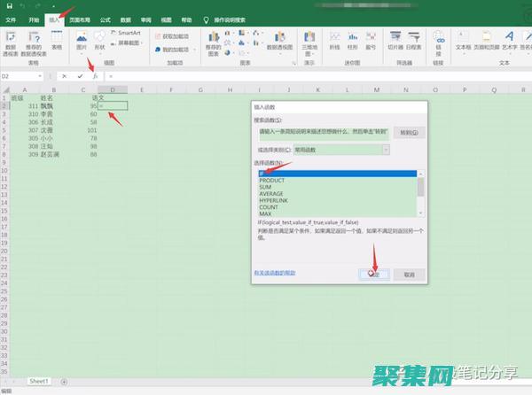The width and height of the screenshot is (532, 395).
Task: Insert a slicer (切片器)
Action: [x=395, y=40]
